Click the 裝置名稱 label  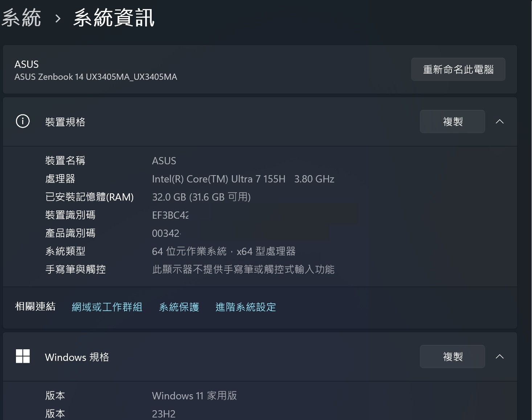65,160
